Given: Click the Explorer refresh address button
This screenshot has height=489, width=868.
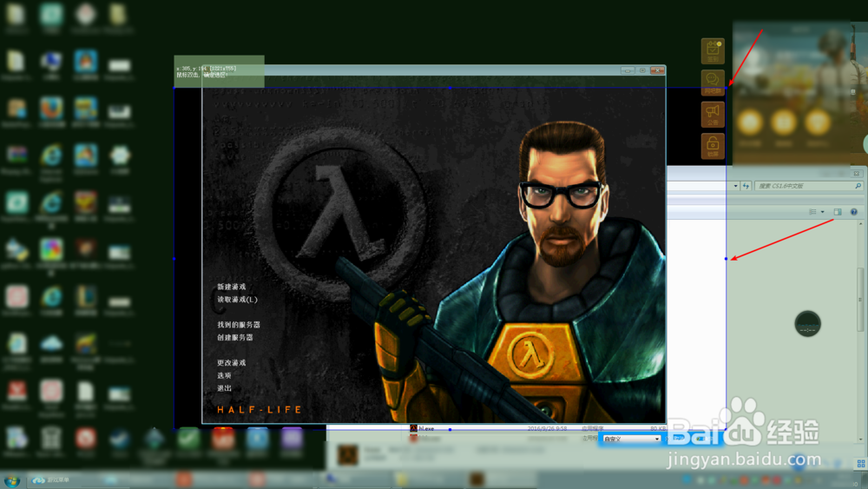Looking at the screenshot, I should point(746,186).
